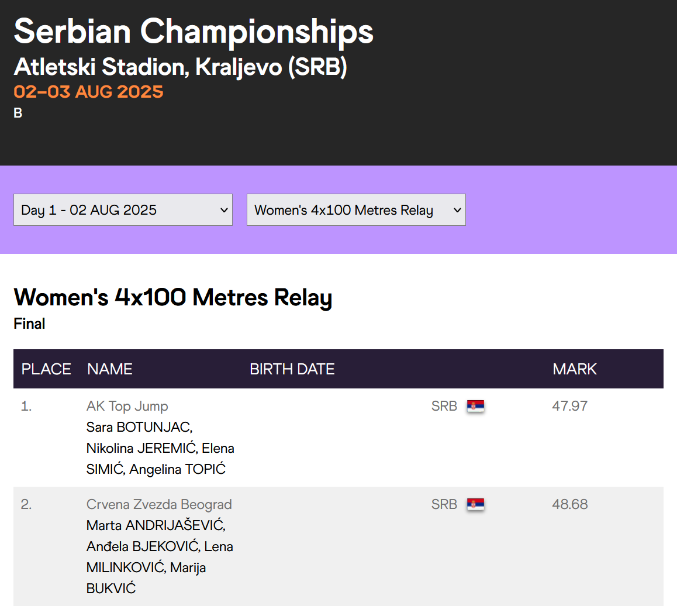Choose athlete Anđela BJEKOVIĆ

coord(143,546)
